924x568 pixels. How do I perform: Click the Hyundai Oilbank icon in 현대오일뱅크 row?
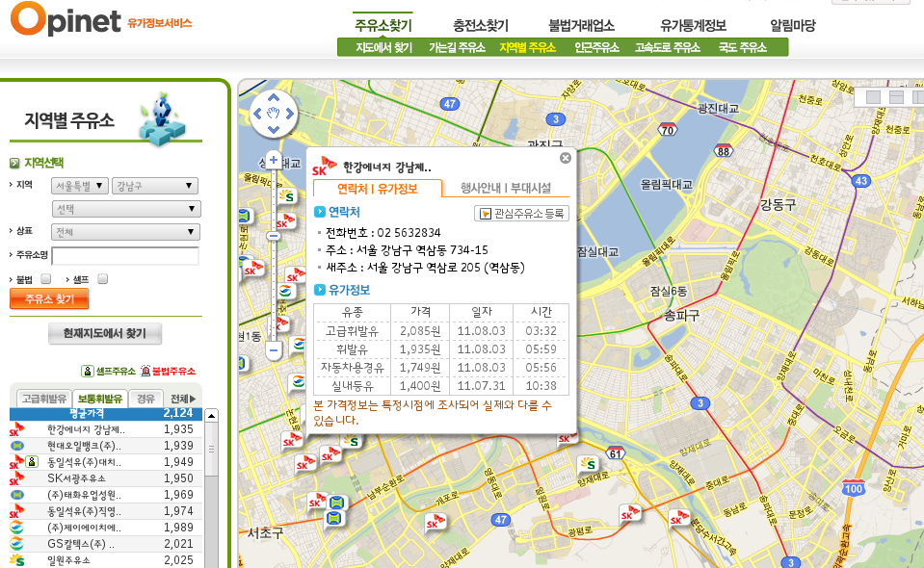[x=17, y=446]
